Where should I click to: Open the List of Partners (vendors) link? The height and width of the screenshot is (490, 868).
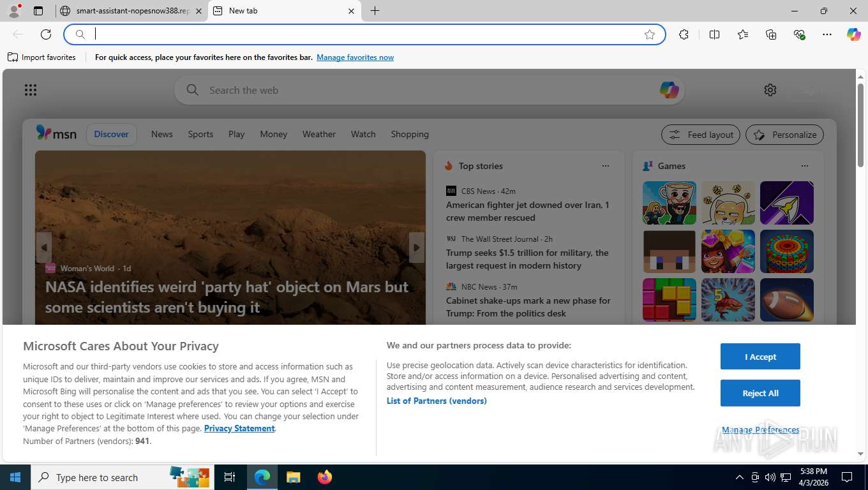(437, 401)
